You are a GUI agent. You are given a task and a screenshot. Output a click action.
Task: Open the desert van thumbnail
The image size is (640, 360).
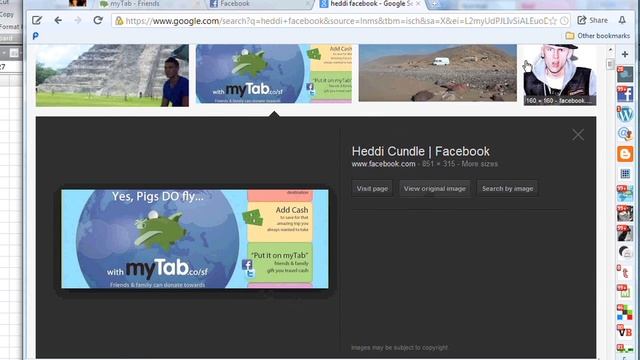tap(438, 73)
